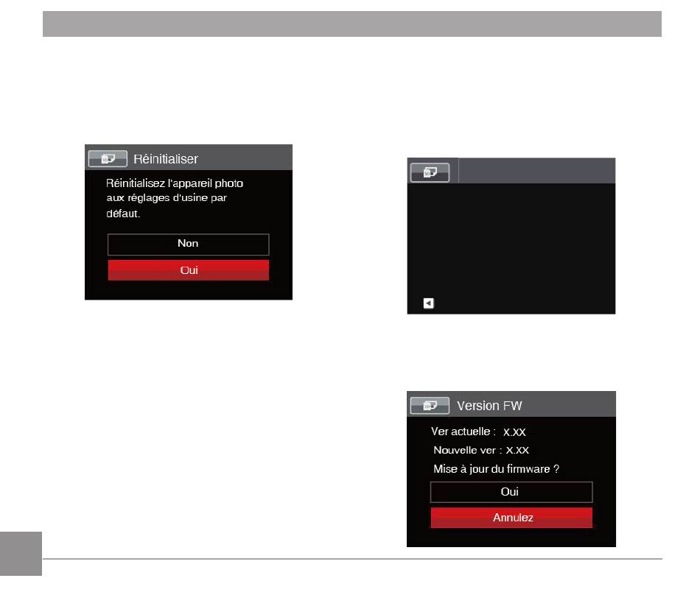Click the red Annulez button
This screenshot has height=595, width=700.
511,518
